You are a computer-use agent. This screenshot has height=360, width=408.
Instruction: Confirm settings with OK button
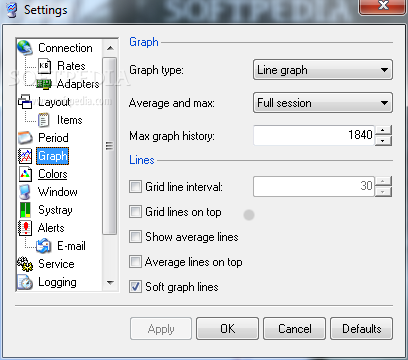(x=227, y=329)
